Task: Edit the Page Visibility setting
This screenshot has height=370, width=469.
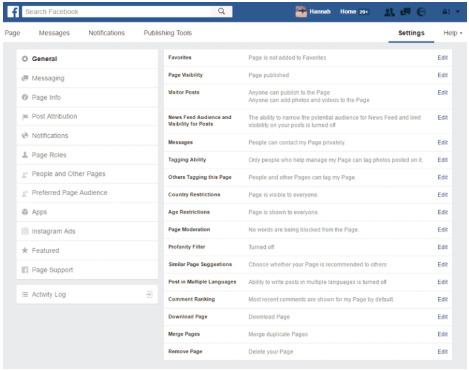Action: tap(443, 75)
